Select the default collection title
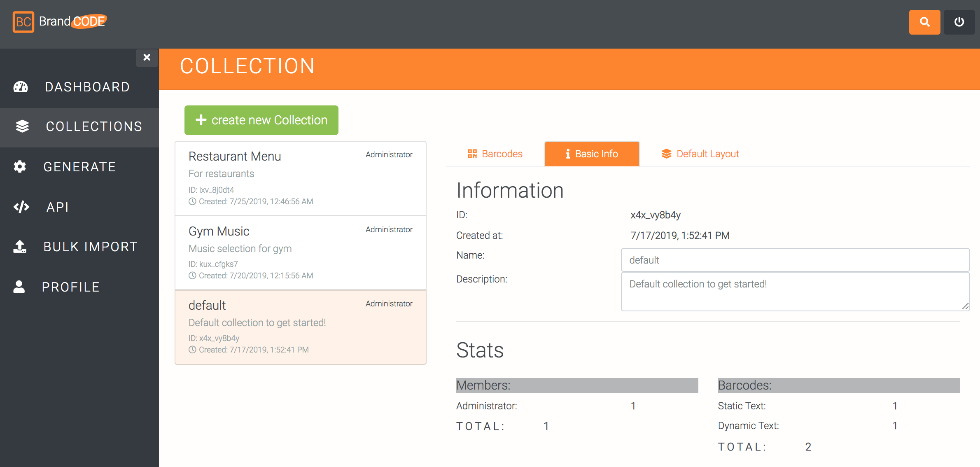The image size is (980, 467). 207,305
